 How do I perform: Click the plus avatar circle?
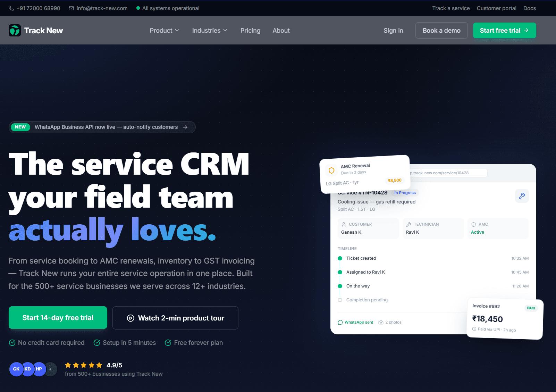coord(51,369)
